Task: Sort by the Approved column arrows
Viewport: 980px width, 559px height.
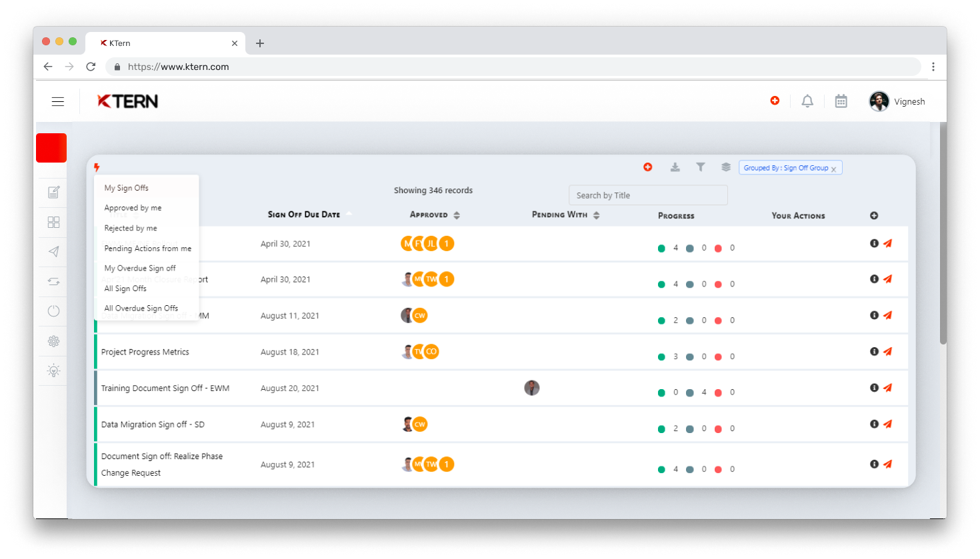Action: point(457,215)
